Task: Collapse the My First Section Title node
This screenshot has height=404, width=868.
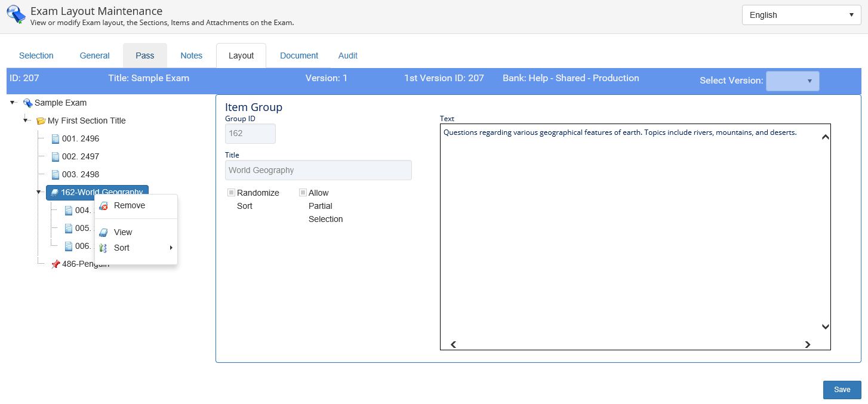Action: 26,121
